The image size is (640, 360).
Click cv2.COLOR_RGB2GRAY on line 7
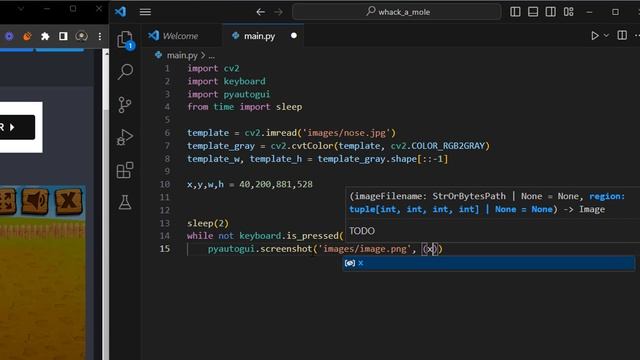pos(437,146)
